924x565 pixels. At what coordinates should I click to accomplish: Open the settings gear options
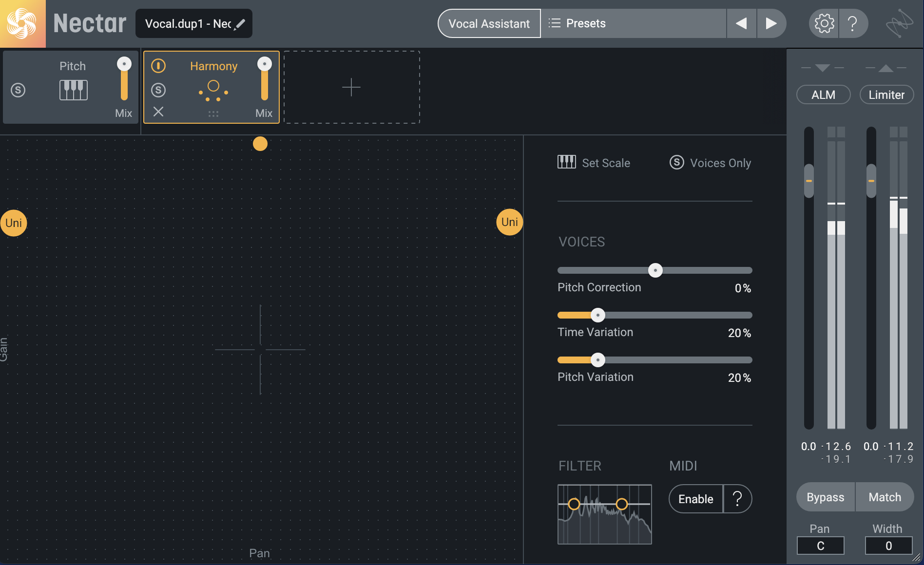[824, 23]
